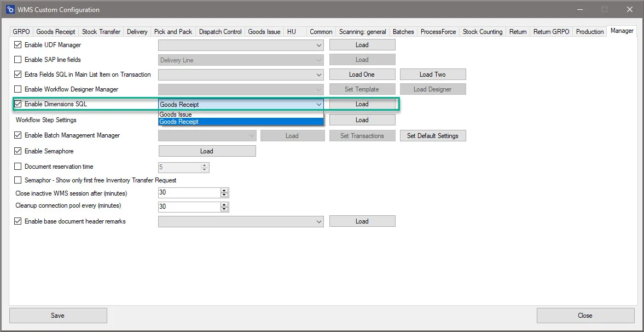Switch to the Batches tab
The width and height of the screenshot is (644, 332).
(403, 32)
